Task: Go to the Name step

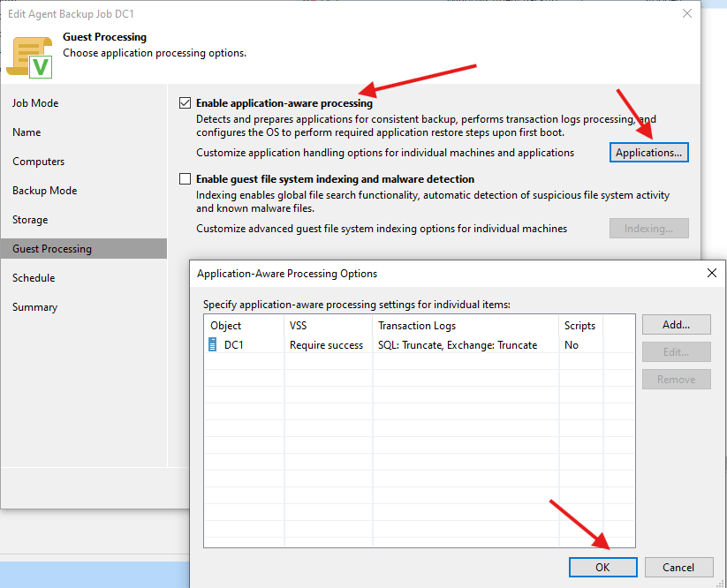Action: [27, 132]
